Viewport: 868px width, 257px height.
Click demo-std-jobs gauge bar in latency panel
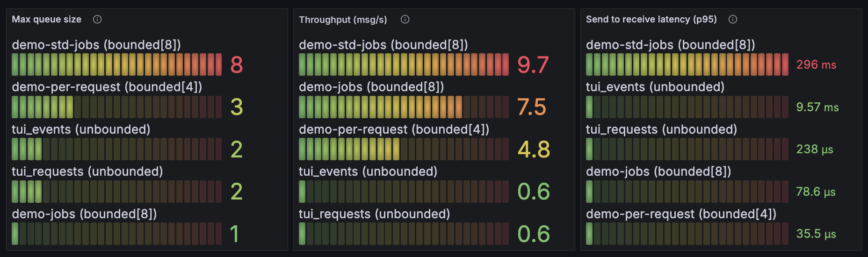click(x=687, y=64)
